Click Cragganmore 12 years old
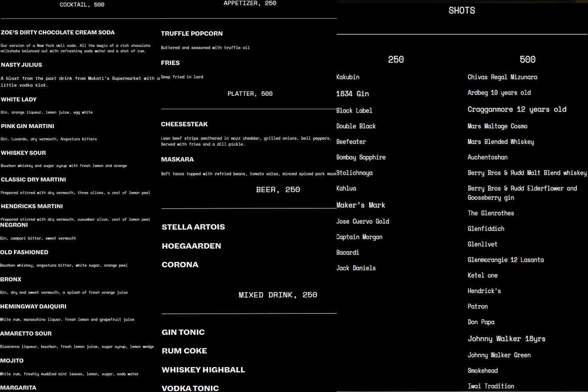Viewport: 588px width, 392px height. tap(517, 110)
